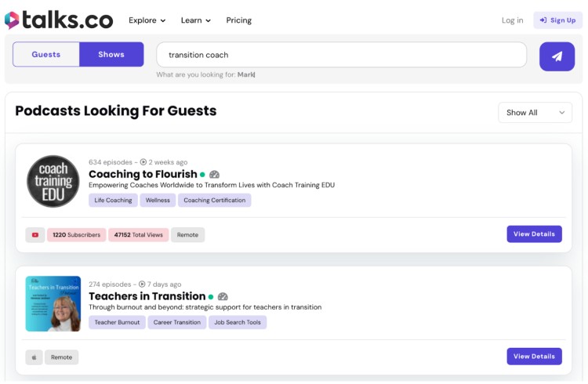Screen dimensions: 588x384
Task: Click the Remote badge for Teachers in Transition
Action: coord(61,357)
